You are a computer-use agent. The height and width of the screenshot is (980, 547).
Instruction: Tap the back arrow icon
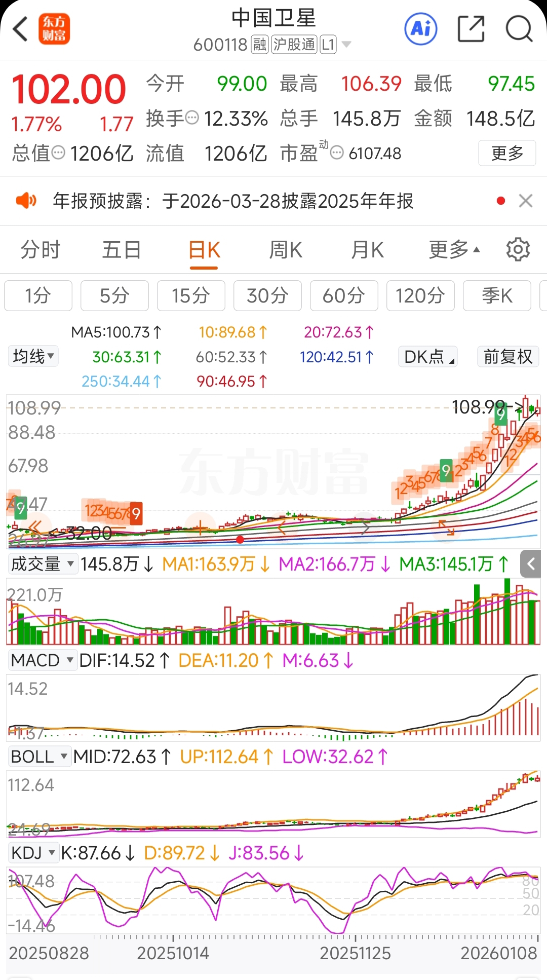click(20, 28)
